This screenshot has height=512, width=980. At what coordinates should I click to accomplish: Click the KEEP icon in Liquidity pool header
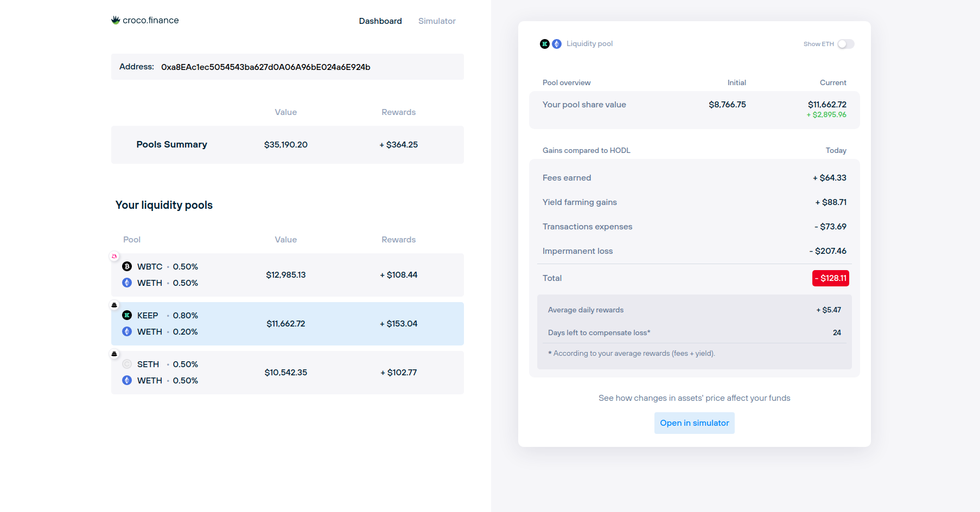pos(545,44)
